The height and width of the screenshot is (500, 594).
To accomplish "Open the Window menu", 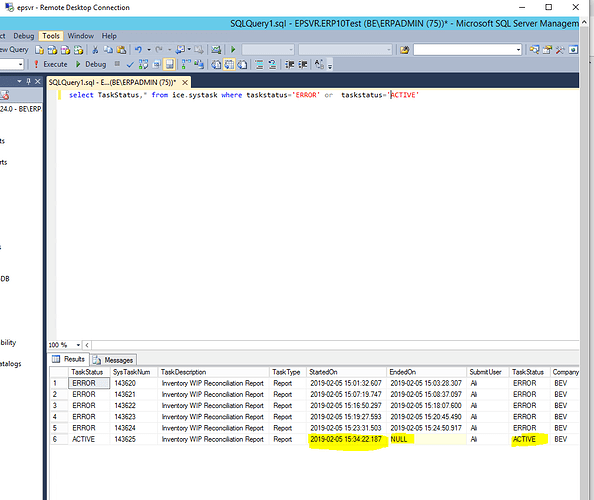I will pyautogui.click(x=81, y=36).
